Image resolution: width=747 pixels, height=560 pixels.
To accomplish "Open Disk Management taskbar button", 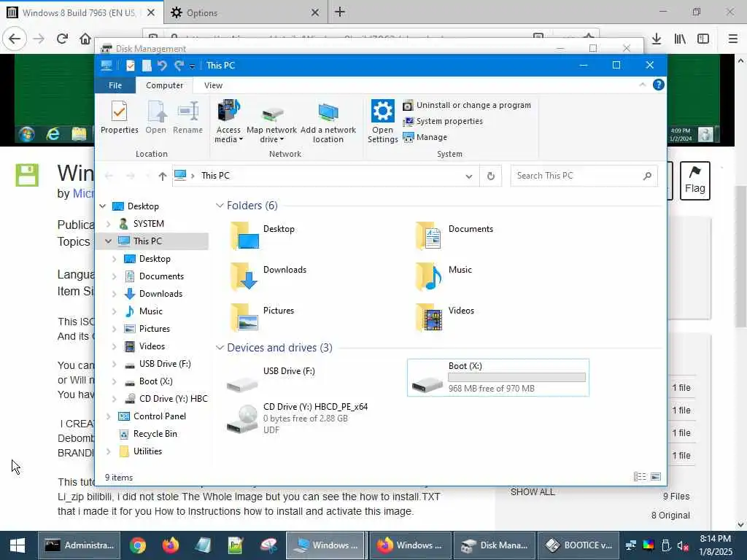I will pyautogui.click(x=495, y=545).
